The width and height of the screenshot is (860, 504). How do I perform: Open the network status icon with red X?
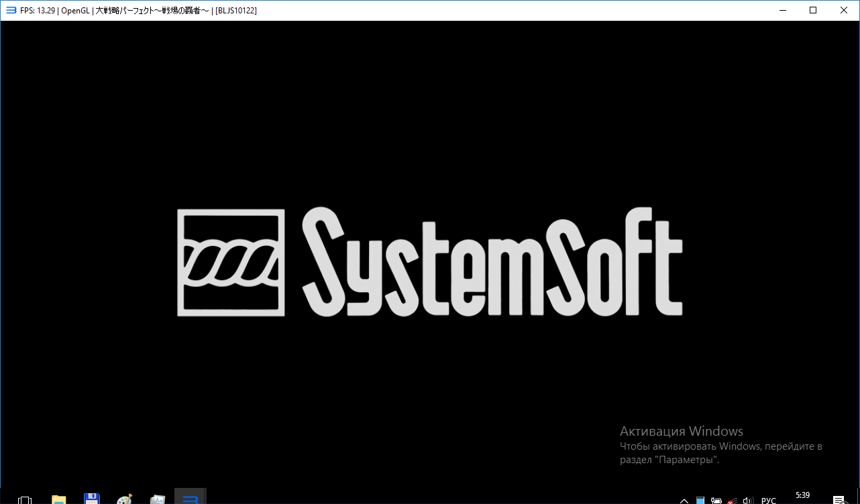pos(733,500)
